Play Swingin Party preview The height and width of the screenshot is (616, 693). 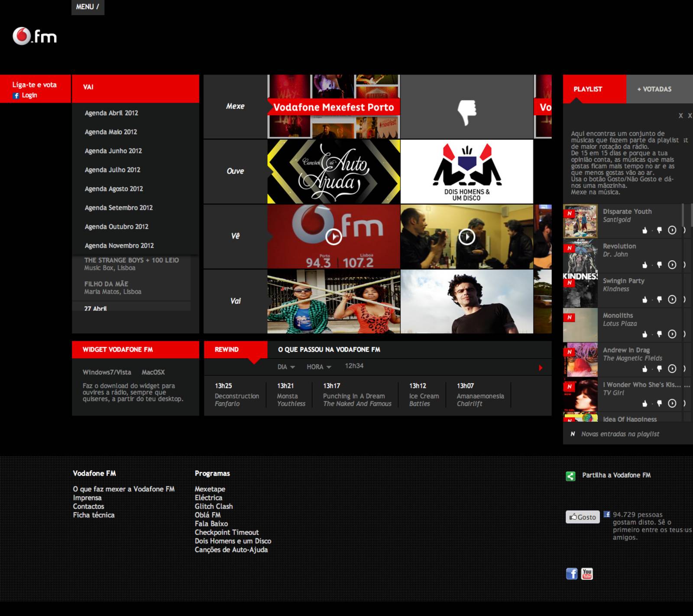pyautogui.click(x=672, y=300)
